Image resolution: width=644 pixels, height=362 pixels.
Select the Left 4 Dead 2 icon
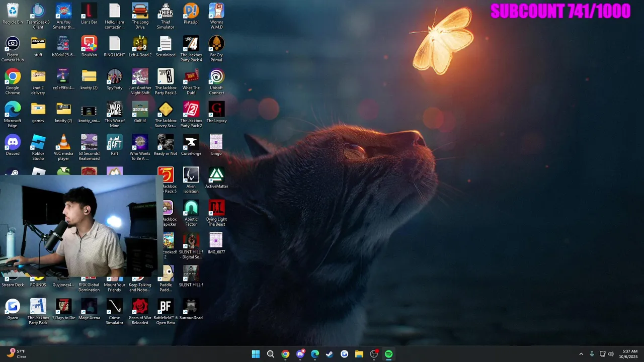click(140, 47)
